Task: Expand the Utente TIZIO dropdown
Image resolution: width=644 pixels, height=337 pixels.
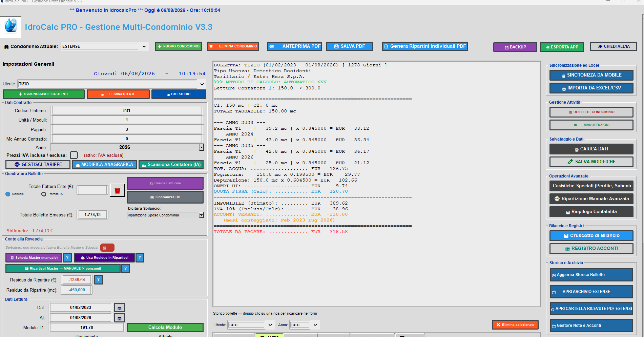Action: click(x=202, y=84)
